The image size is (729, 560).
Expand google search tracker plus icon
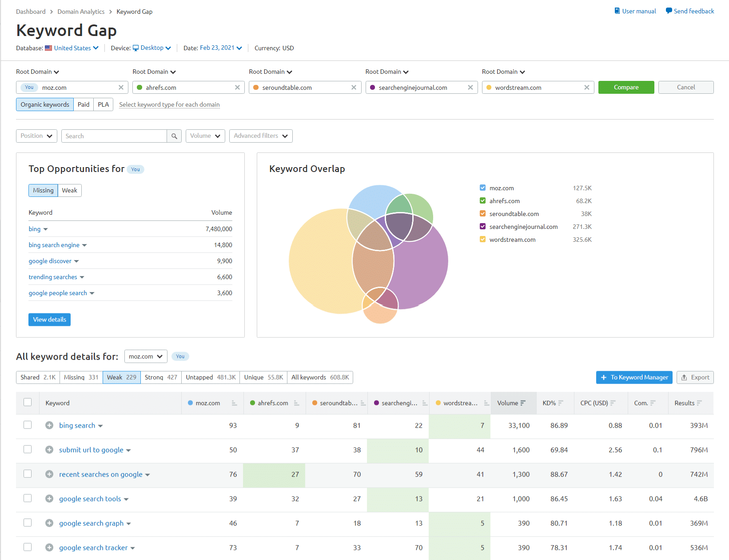pyautogui.click(x=49, y=548)
